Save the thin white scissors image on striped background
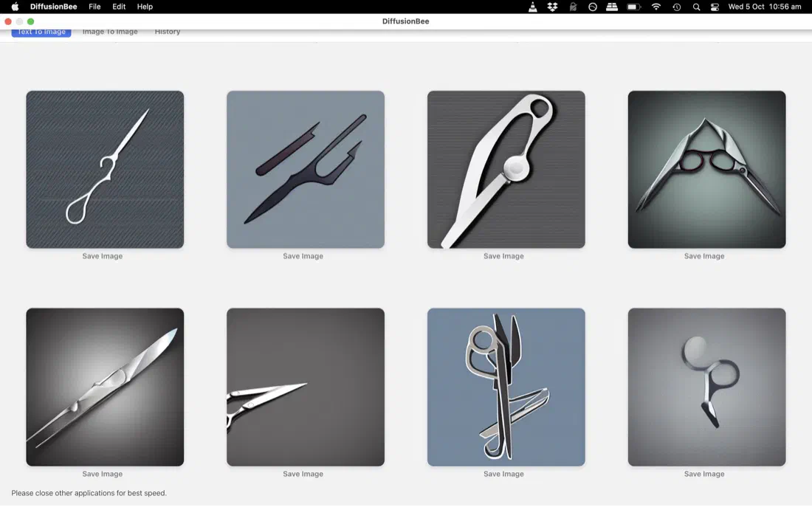 (103, 256)
